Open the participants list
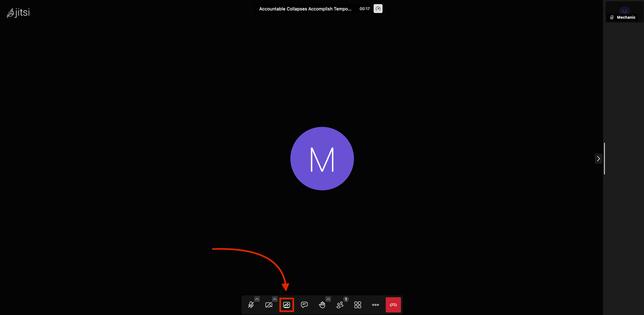Screen dimensions: 644x315 (x=340, y=305)
